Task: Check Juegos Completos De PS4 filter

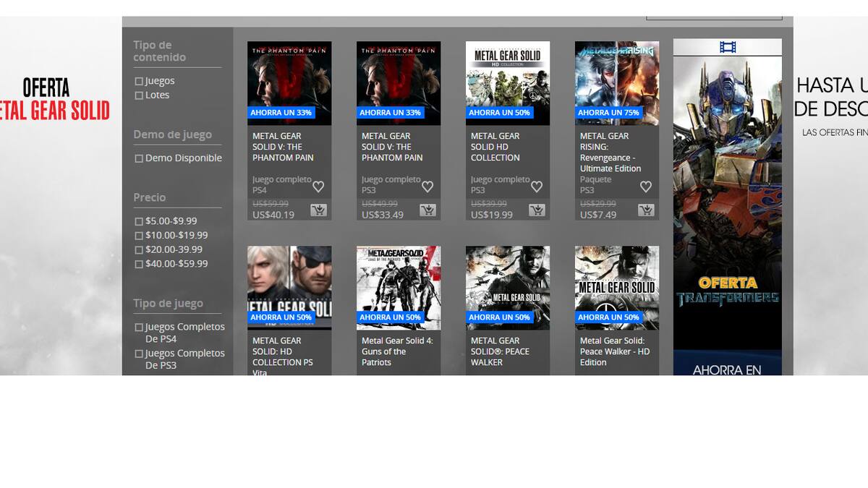Action: (x=139, y=328)
